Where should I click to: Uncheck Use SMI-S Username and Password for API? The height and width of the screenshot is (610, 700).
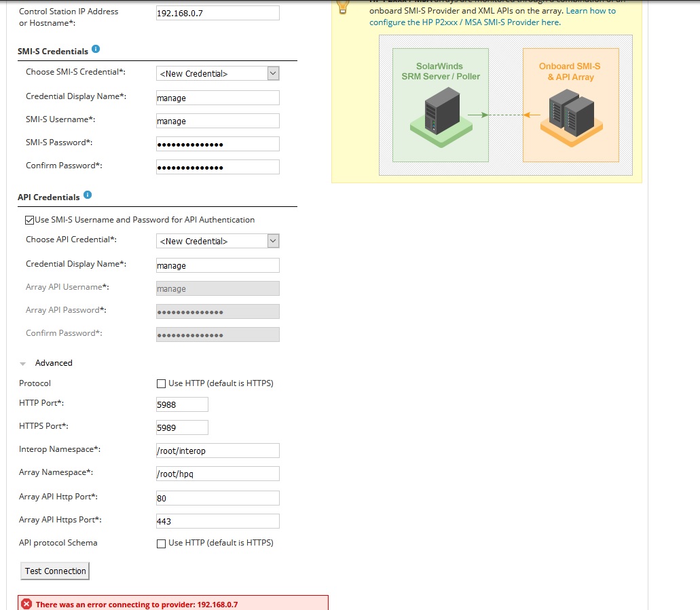[29, 220]
